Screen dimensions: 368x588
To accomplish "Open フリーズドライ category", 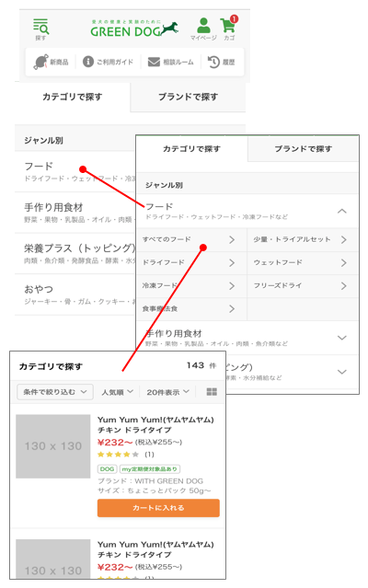I will (x=303, y=286).
